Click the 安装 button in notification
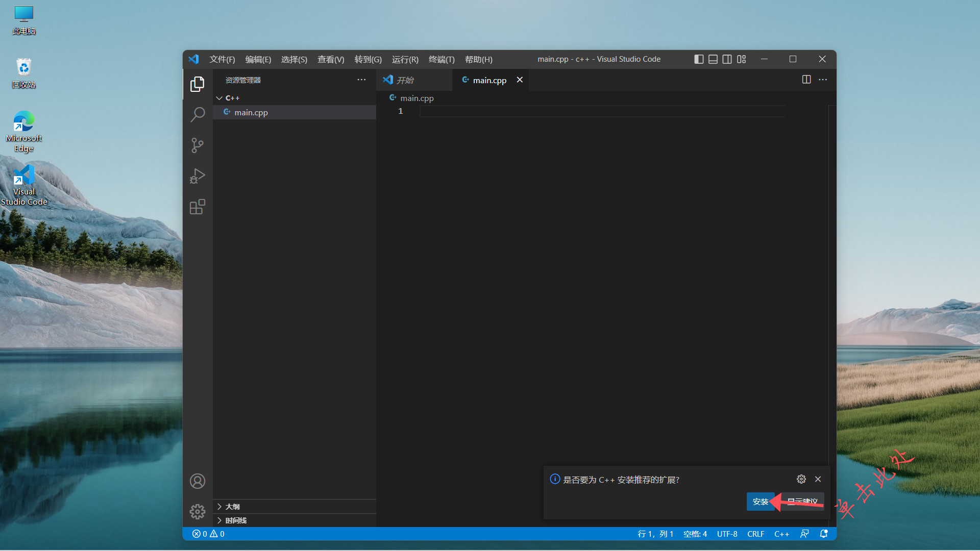The width and height of the screenshot is (980, 551). 760,502
